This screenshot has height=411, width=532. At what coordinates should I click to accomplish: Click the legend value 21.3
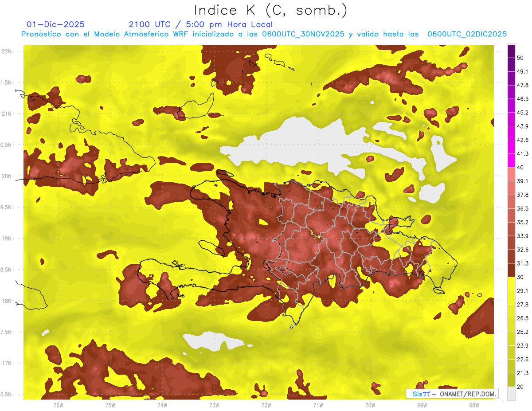pyautogui.click(x=522, y=373)
